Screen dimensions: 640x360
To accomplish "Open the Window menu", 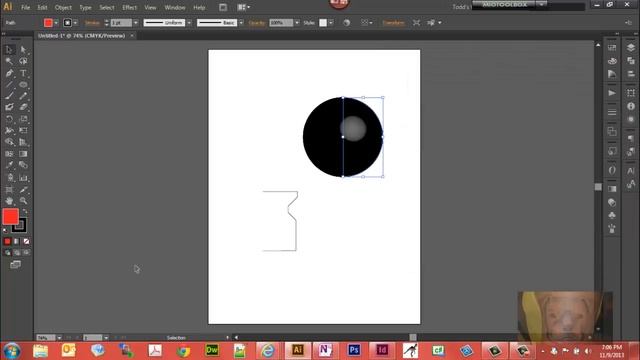I will pyautogui.click(x=175, y=7).
